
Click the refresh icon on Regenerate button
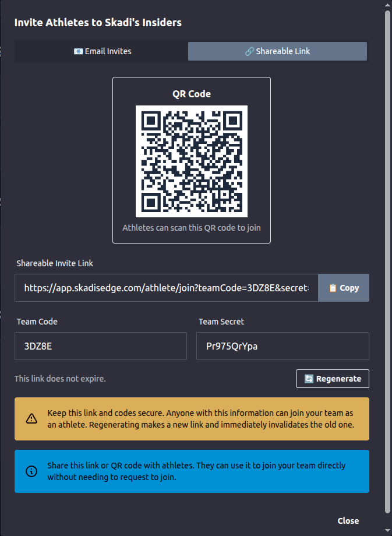(x=309, y=379)
